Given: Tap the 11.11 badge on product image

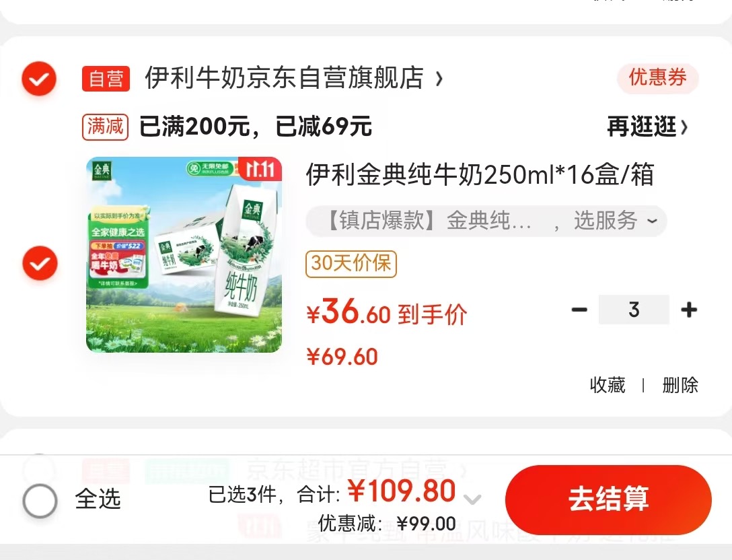Looking at the screenshot, I should (x=260, y=169).
